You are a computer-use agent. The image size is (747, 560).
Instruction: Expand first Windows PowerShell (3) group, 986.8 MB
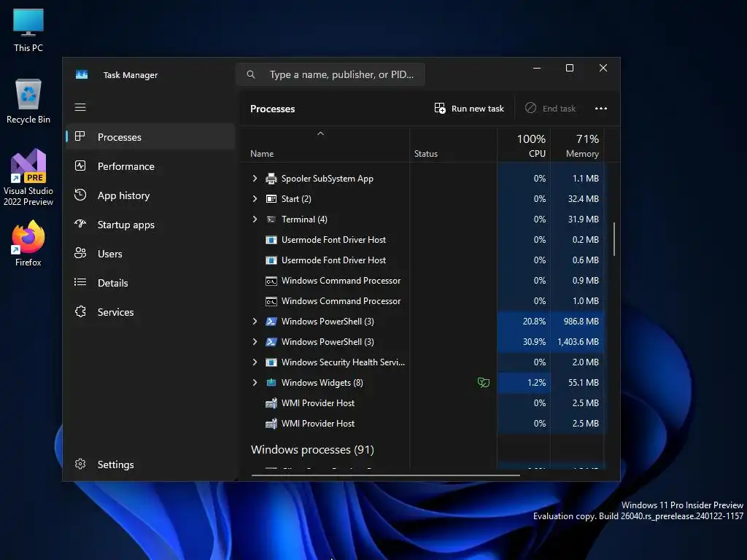pos(255,322)
